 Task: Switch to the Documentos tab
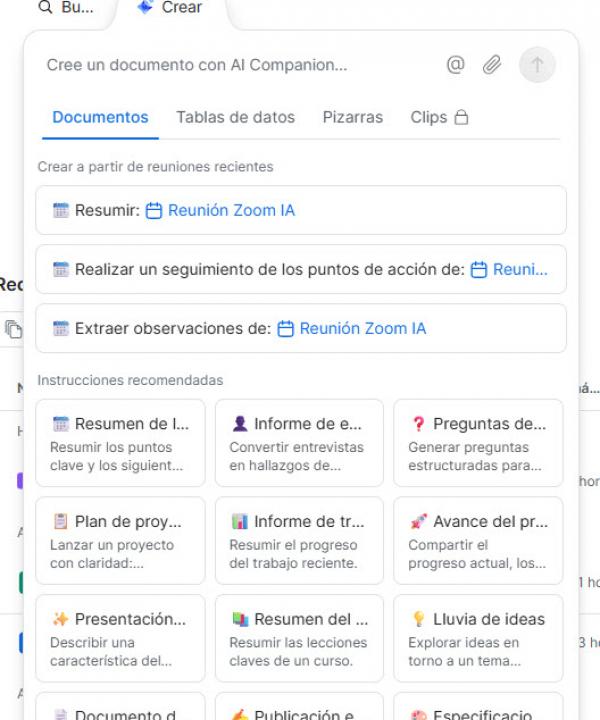pyautogui.click(x=100, y=117)
